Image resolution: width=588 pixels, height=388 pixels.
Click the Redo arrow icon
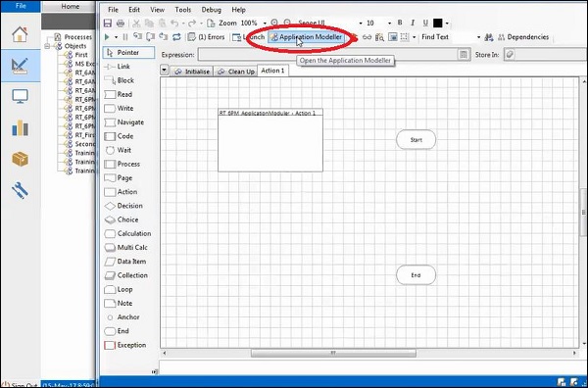click(192, 24)
